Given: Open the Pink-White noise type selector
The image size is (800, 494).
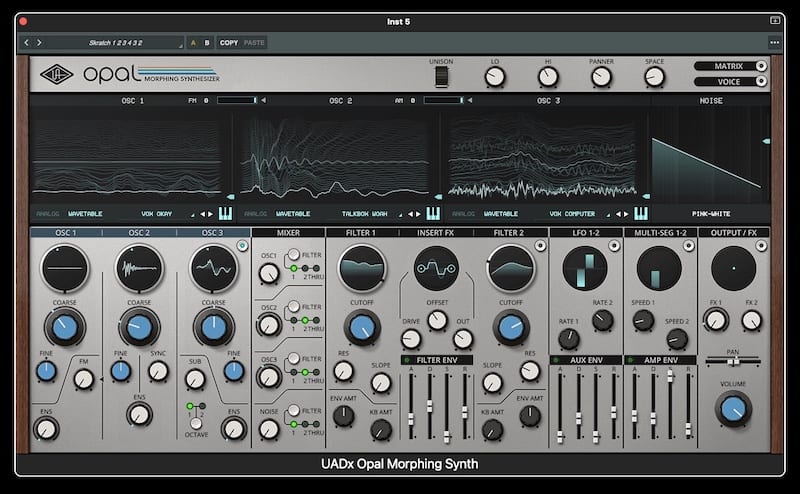Looking at the screenshot, I should point(711,214).
